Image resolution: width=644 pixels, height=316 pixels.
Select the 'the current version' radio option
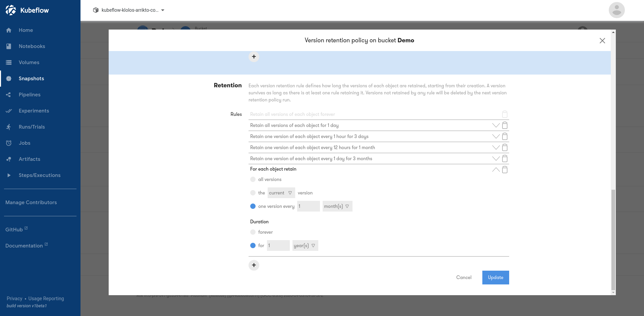click(x=253, y=193)
